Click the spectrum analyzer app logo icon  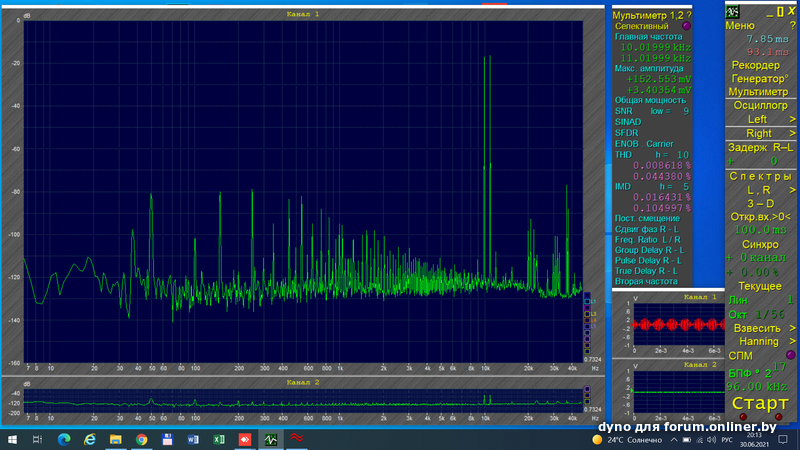(733, 10)
